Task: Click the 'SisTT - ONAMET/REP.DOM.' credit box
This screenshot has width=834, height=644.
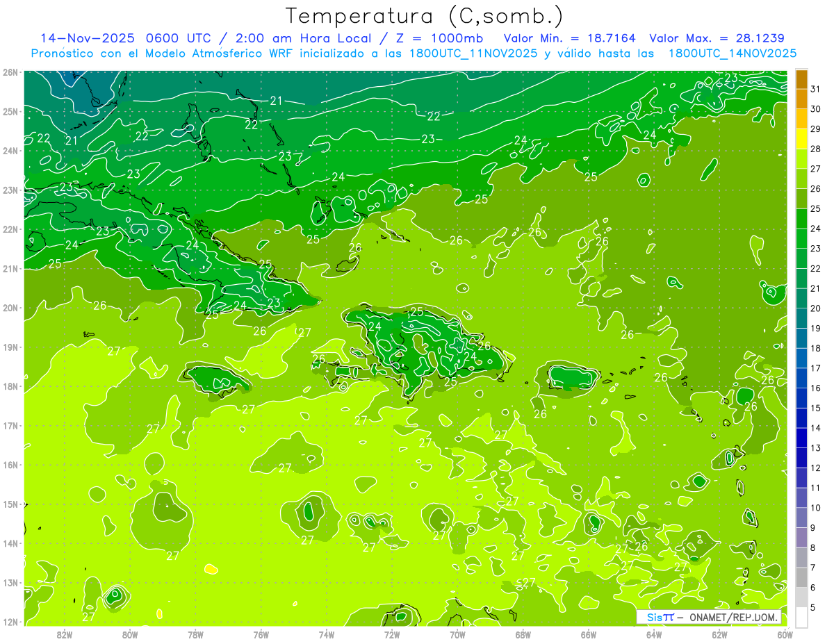Action: (710, 617)
